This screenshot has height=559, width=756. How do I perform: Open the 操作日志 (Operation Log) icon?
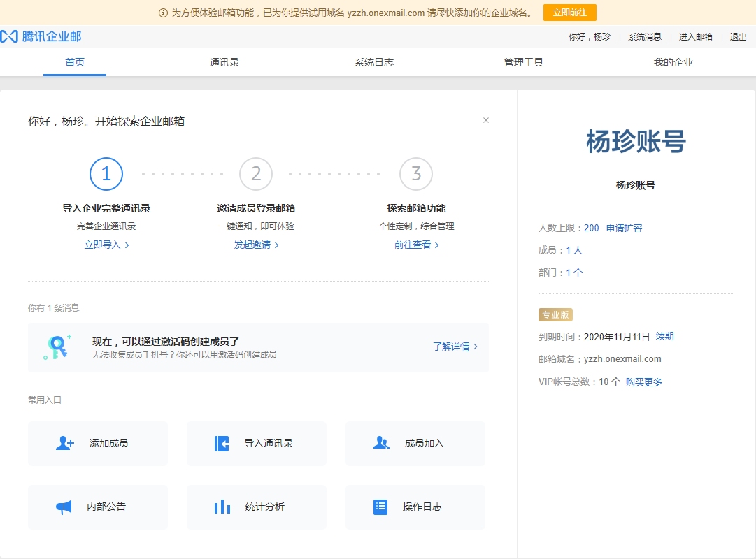pos(380,507)
